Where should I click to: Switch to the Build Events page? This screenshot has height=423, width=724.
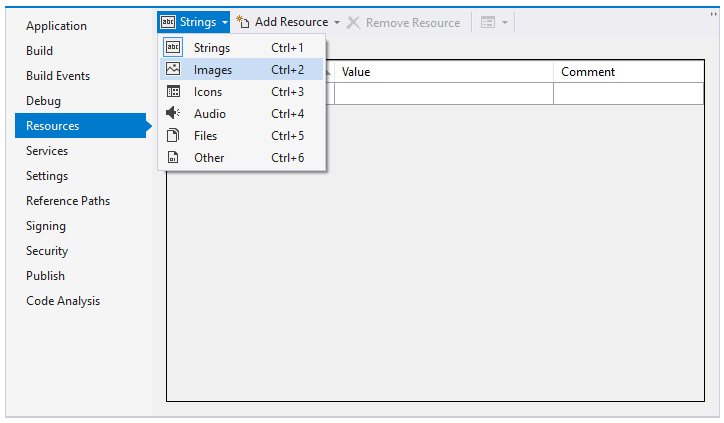point(58,76)
